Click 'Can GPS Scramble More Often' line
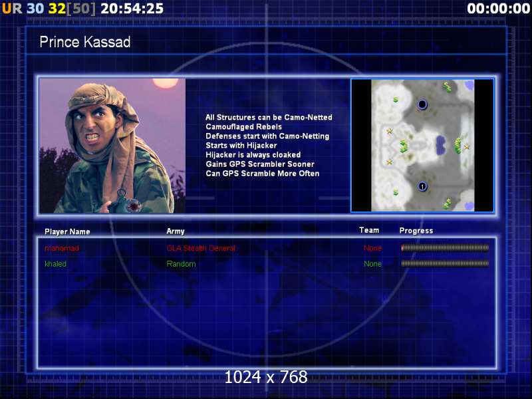 tap(262, 174)
